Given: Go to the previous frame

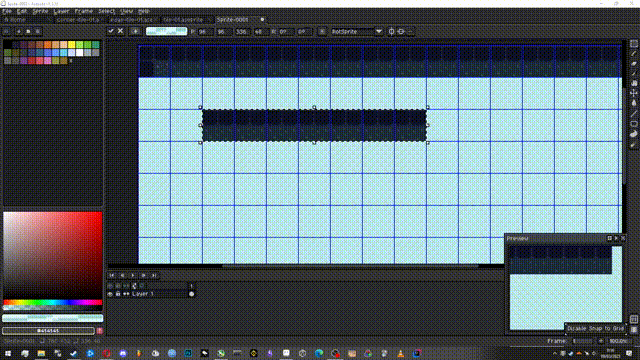Looking at the screenshot, I should [x=122, y=276].
